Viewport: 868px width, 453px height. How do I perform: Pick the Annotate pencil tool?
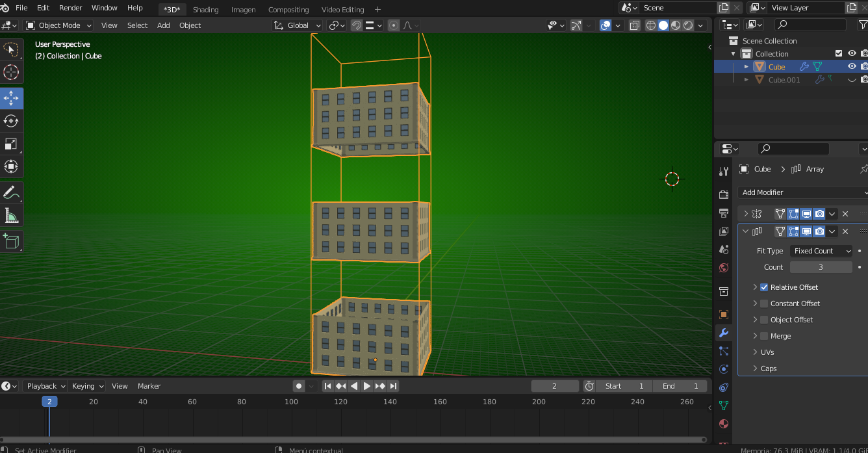pyautogui.click(x=11, y=192)
